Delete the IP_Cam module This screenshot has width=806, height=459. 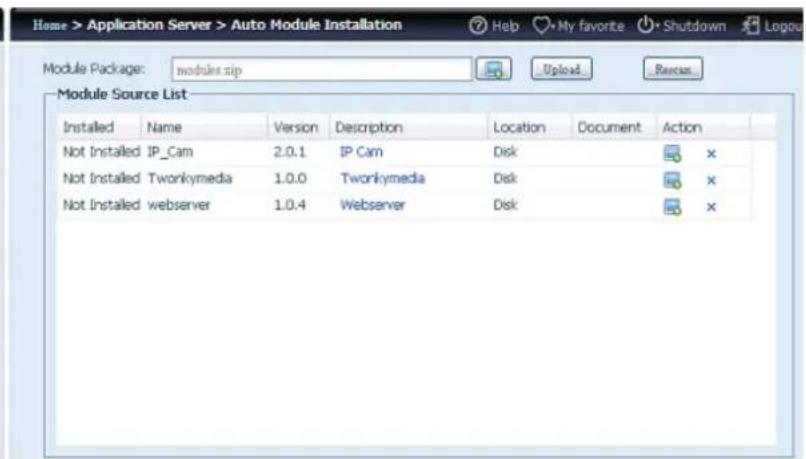(711, 153)
